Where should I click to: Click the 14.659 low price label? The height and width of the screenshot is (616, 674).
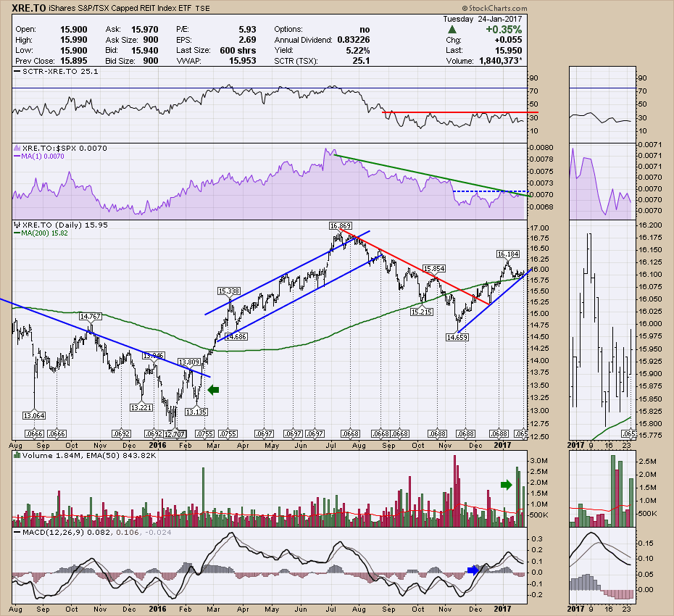(457, 338)
